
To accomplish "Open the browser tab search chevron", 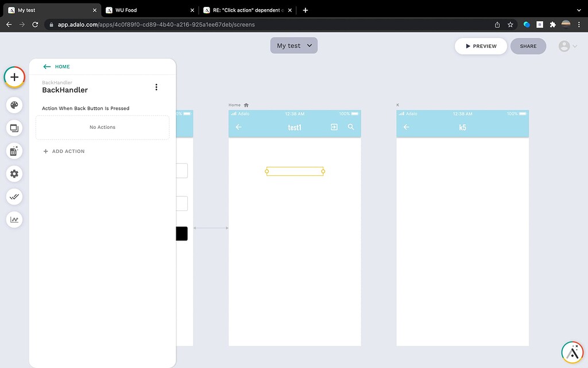I will tap(578, 10).
